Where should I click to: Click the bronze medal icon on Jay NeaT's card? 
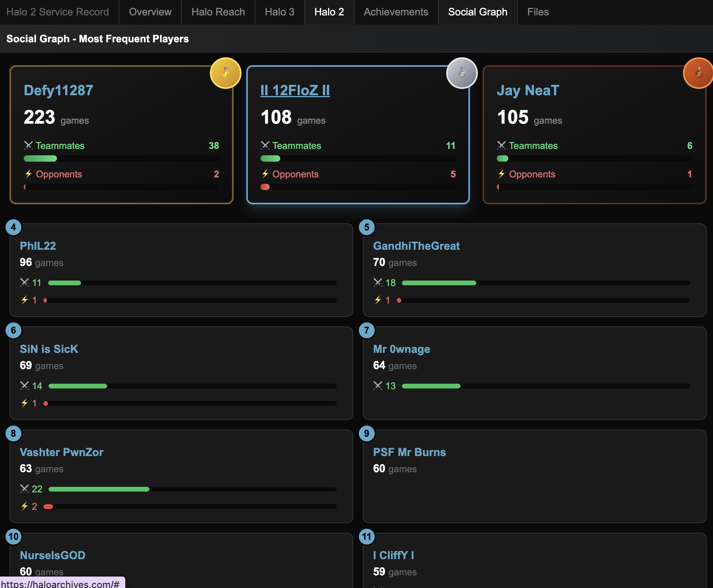click(698, 73)
